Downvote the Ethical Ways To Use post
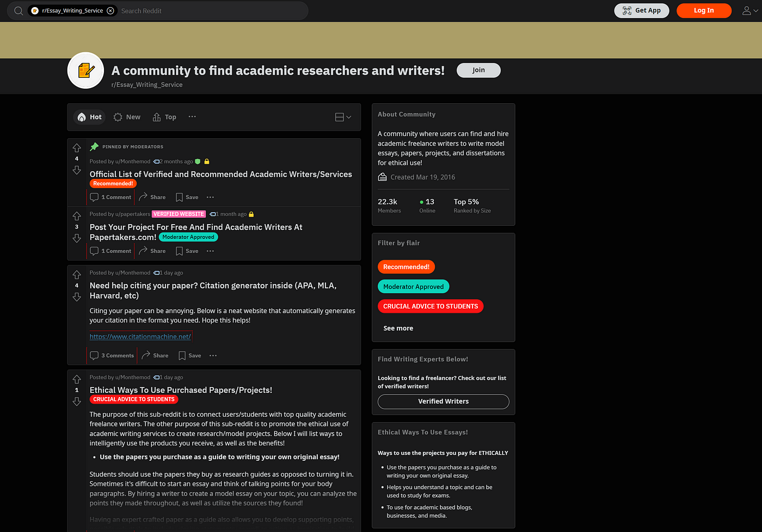Image resolution: width=762 pixels, height=532 pixels. [x=77, y=401]
